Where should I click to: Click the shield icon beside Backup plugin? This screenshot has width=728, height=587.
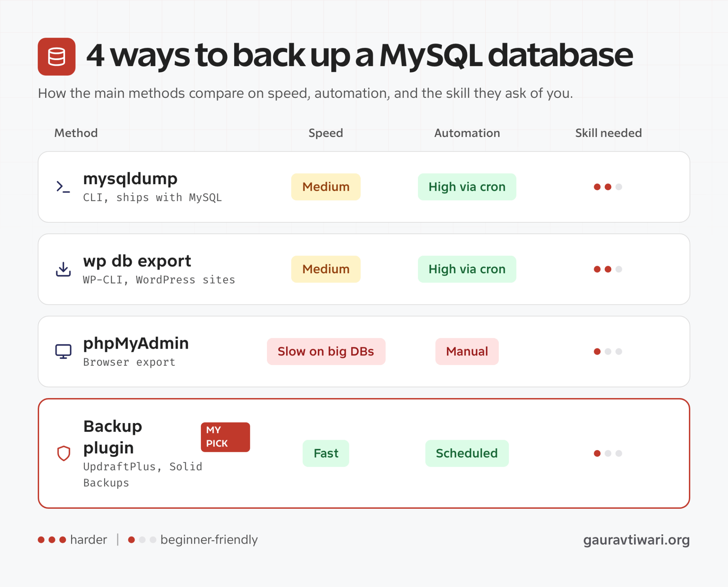point(64,453)
